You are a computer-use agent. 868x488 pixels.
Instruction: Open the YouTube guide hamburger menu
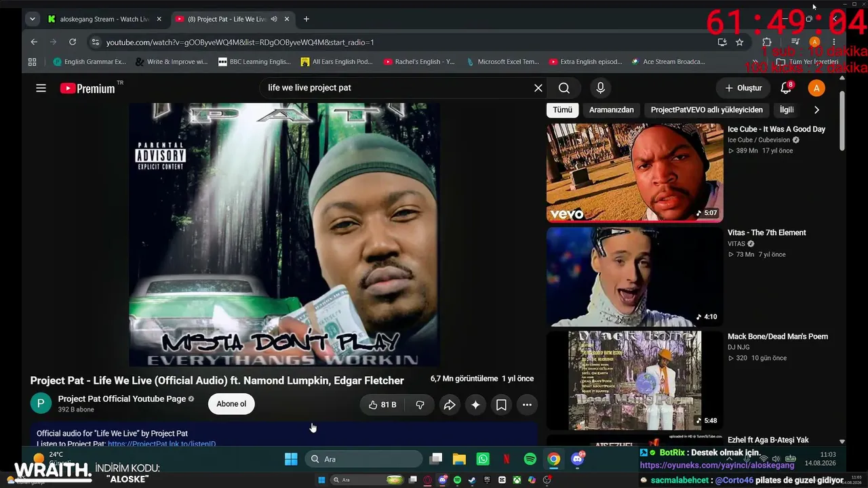[41, 88]
